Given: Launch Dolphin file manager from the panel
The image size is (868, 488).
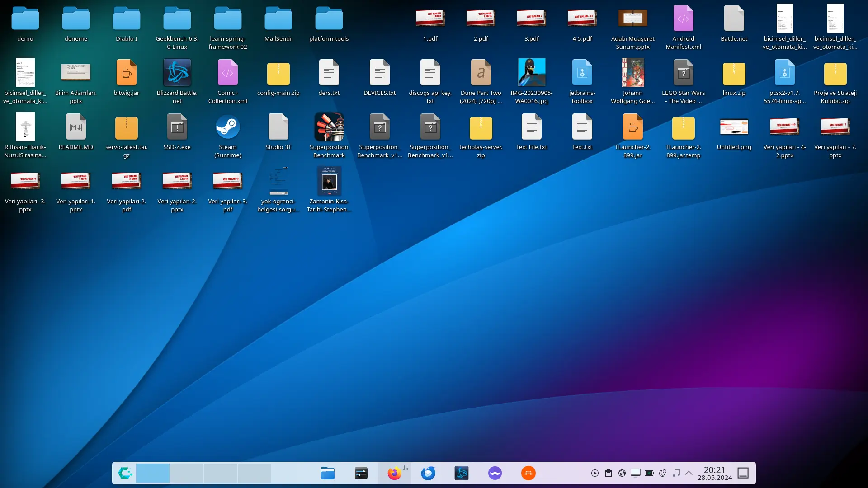Looking at the screenshot, I should (x=328, y=473).
